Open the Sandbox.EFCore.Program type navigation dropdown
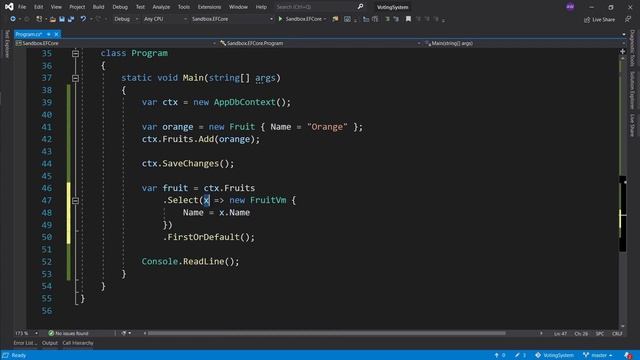The height and width of the screenshot is (360, 640). tap(320, 43)
